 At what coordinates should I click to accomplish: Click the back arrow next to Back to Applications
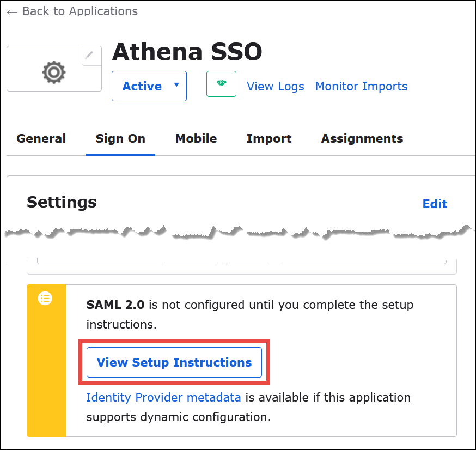pos(12,11)
